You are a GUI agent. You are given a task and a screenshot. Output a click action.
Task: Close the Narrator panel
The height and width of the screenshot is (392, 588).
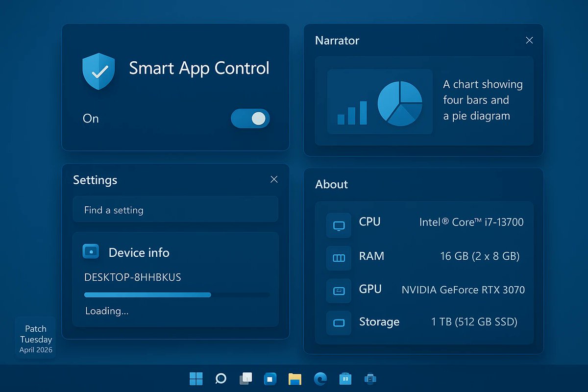click(529, 40)
